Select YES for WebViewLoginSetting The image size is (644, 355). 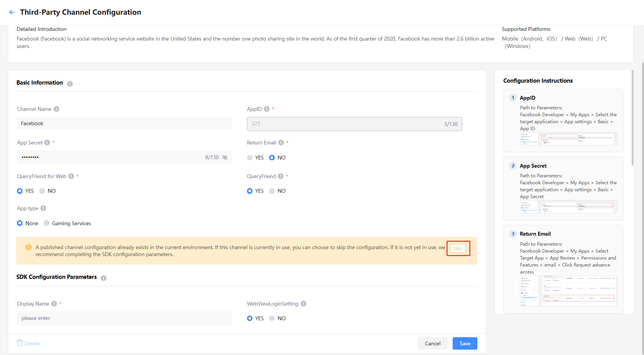(x=250, y=318)
